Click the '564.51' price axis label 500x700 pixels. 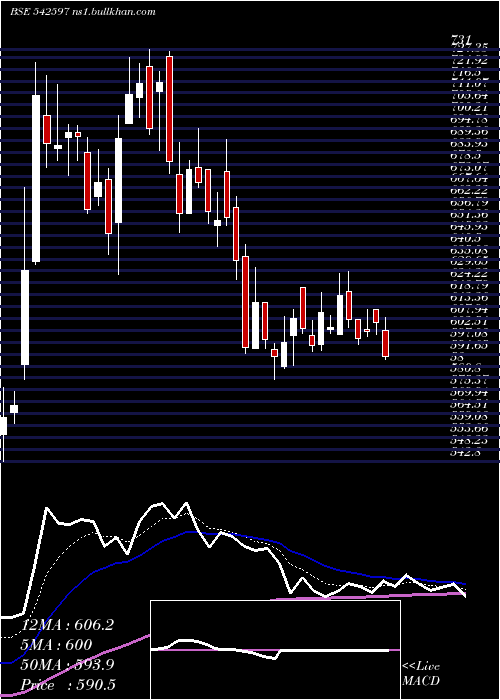click(x=469, y=405)
